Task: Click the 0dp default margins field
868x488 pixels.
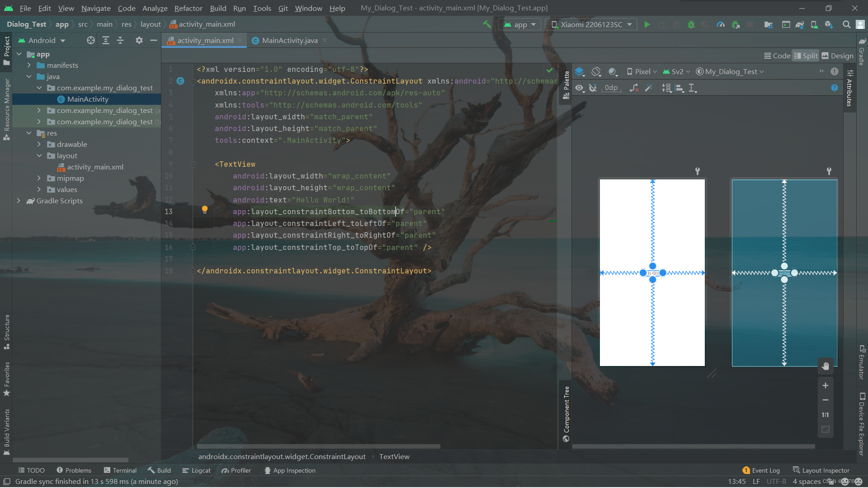Action: coord(611,88)
